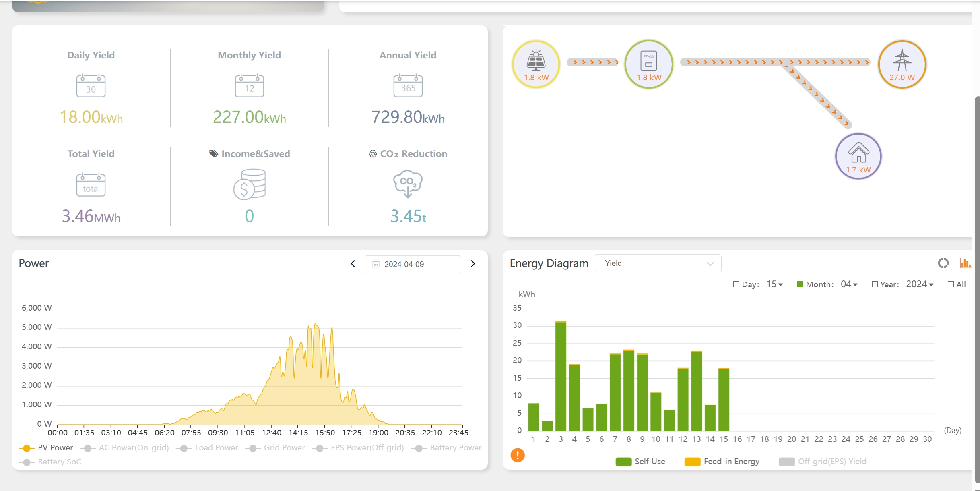Image resolution: width=980 pixels, height=491 pixels.
Task: Enable the Day checkbox in Energy Diagram
Action: coord(736,284)
